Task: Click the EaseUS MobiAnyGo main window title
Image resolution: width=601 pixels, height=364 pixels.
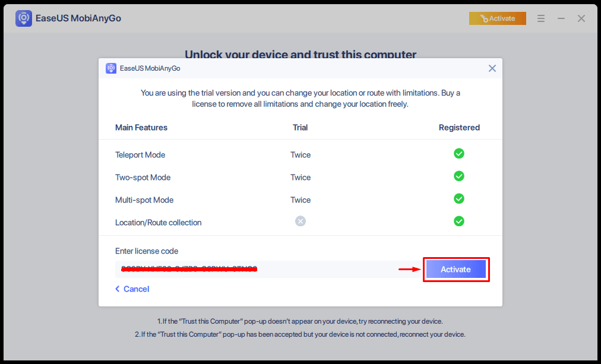Action: tap(78, 18)
